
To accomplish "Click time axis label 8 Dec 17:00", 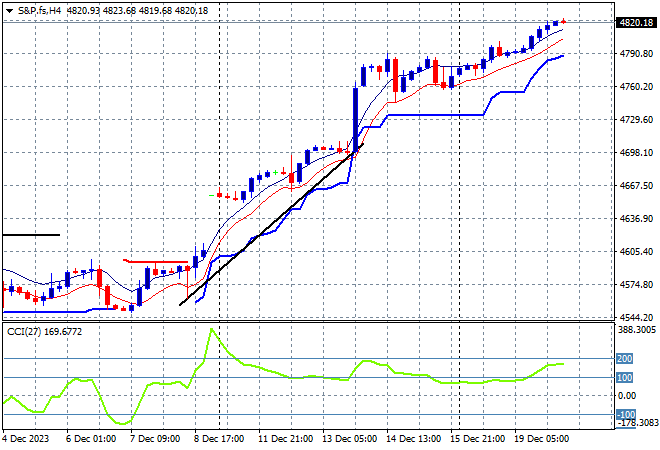I will [x=219, y=439].
